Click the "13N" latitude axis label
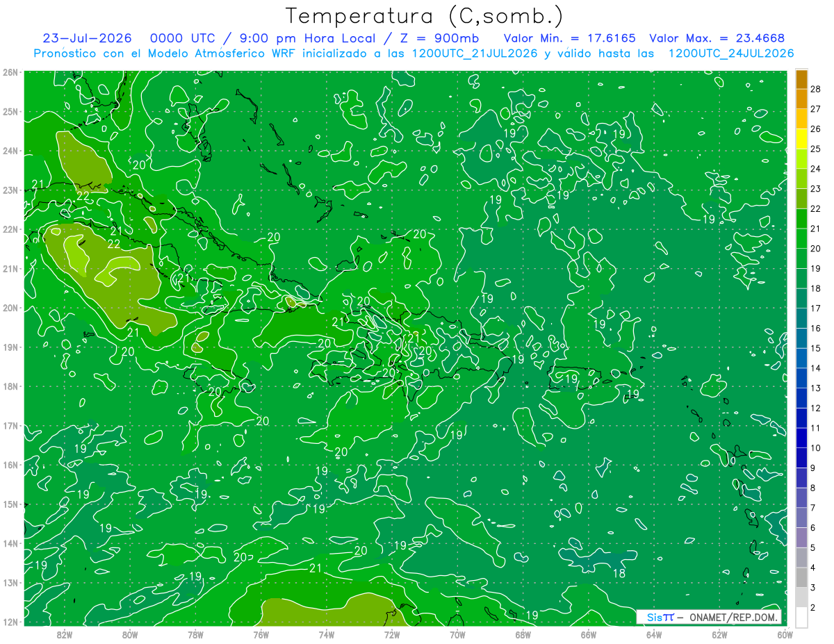Screen dimensions: 834x644 (10, 582)
